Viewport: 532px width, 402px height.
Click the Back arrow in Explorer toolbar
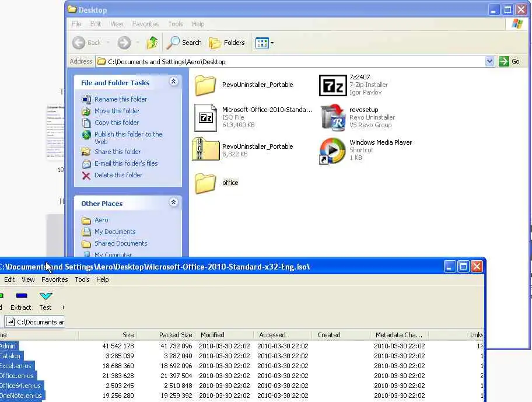tap(78, 43)
